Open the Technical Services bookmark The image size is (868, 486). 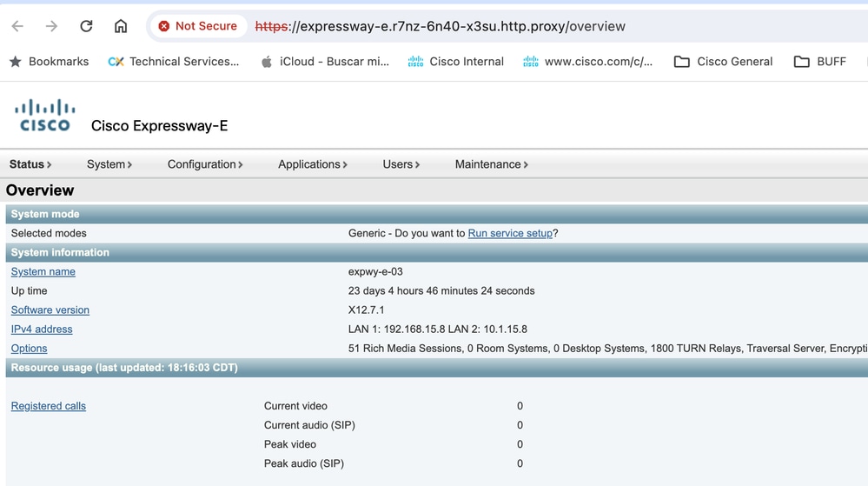173,62
